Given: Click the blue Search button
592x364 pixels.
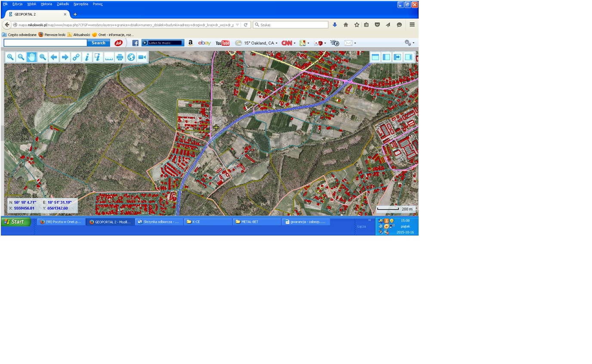Looking at the screenshot, I should click(99, 43).
